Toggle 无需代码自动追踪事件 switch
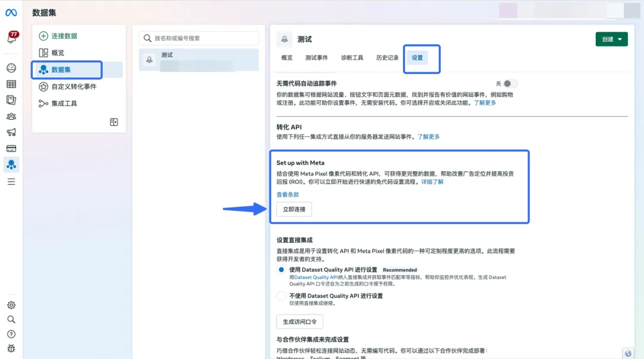Screen dimensions: 644x359 pos(510,84)
